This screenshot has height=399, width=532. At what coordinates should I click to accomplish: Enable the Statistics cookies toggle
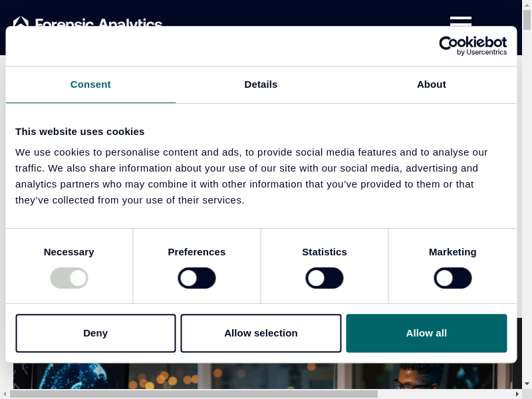click(325, 278)
